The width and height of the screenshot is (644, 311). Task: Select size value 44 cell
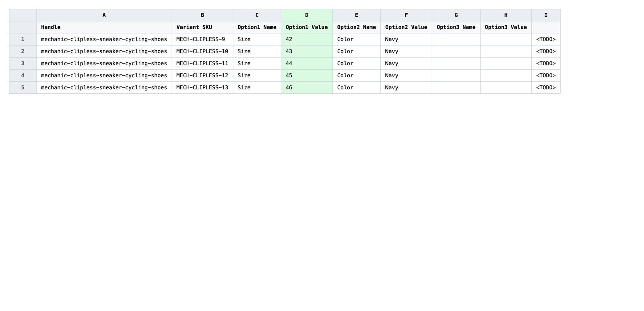[307, 64]
